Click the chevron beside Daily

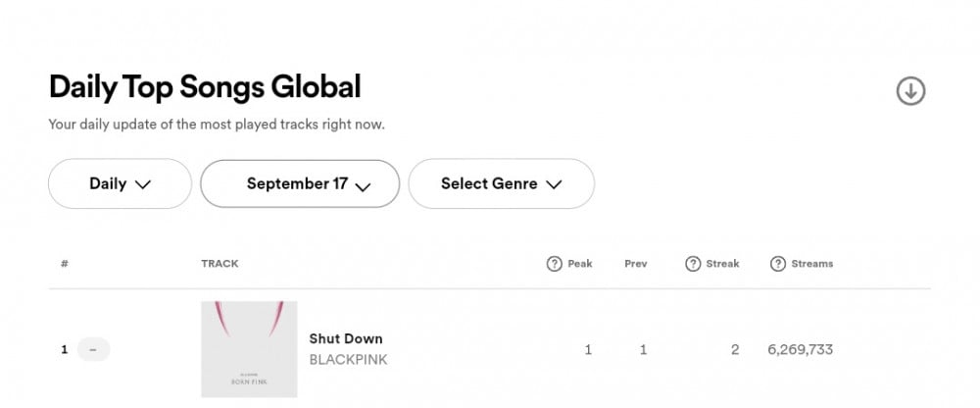tap(143, 184)
